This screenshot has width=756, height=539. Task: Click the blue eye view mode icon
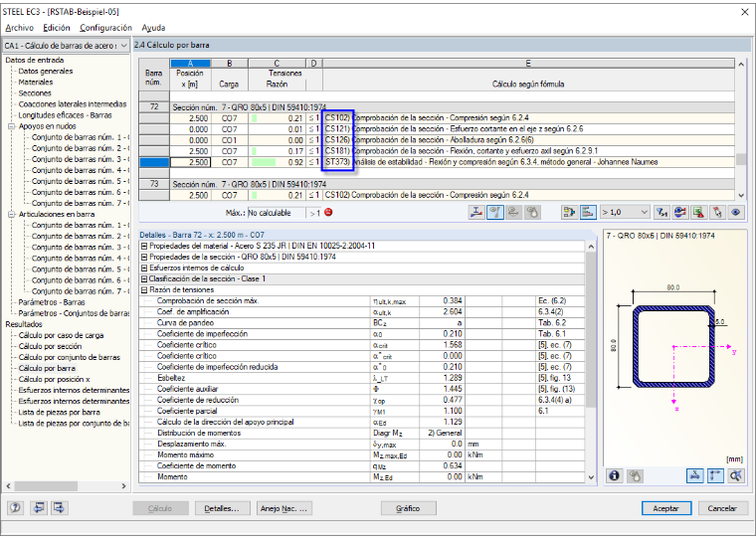[736, 212]
